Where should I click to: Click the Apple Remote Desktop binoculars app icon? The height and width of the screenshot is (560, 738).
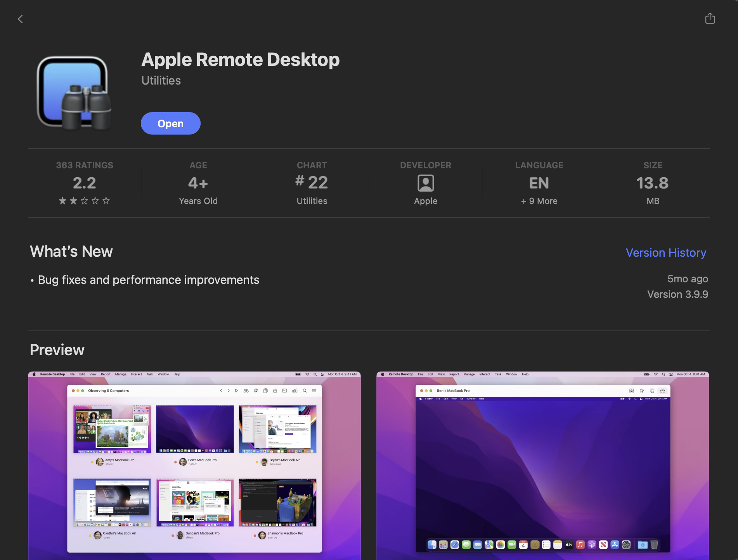pyautogui.click(x=74, y=92)
